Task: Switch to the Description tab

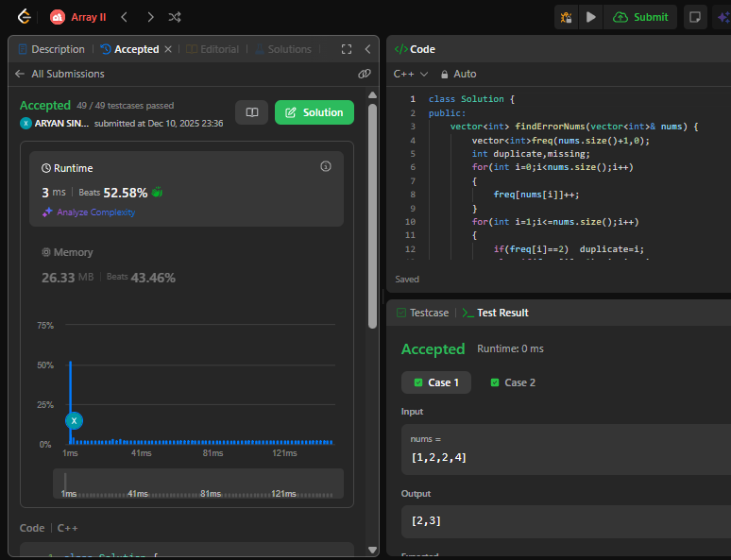Action: [52, 49]
